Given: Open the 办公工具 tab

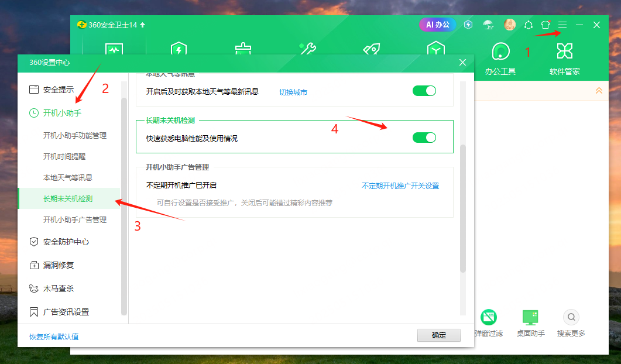Looking at the screenshot, I should point(500,59).
